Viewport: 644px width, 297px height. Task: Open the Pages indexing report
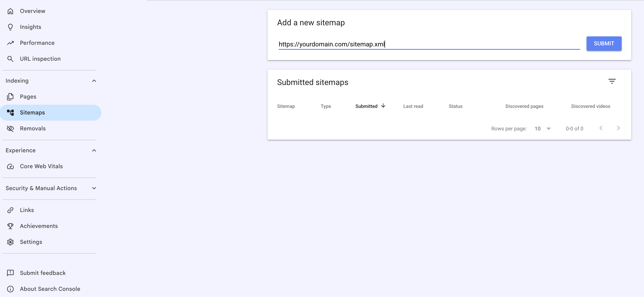point(28,97)
